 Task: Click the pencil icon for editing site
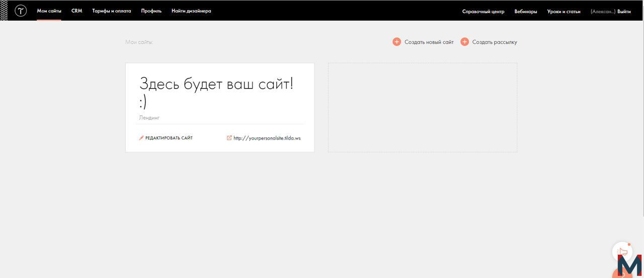141,138
